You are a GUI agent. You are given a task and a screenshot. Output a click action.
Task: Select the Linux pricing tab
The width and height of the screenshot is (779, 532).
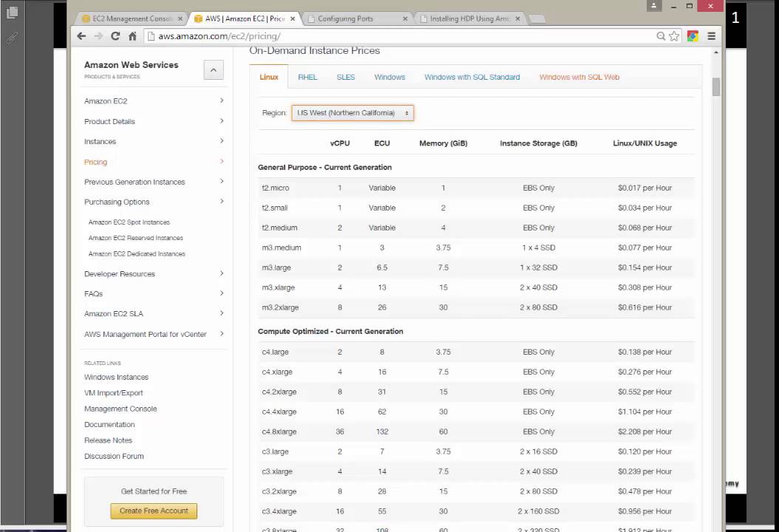(269, 77)
